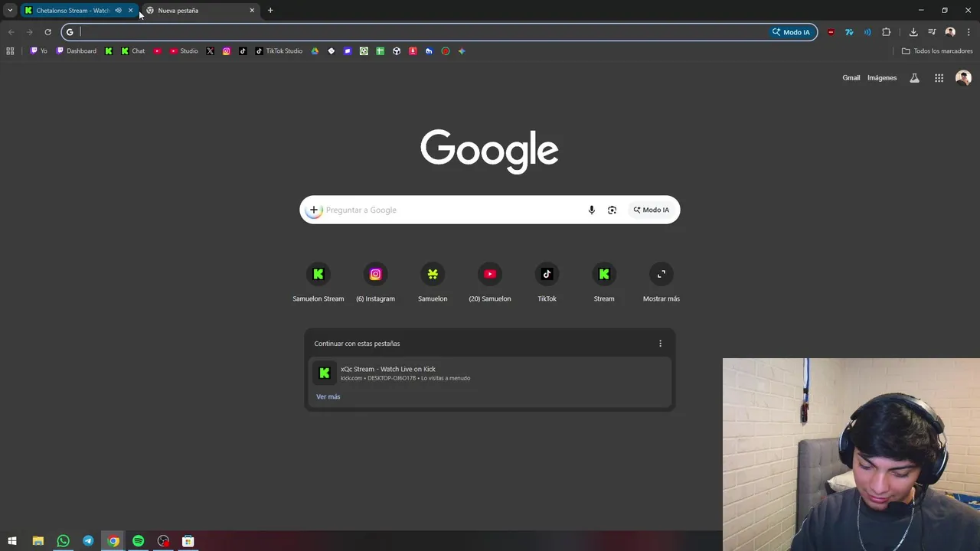Open Spotify from taskbar
Image resolution: width=980 pixels, height=551 pixels.
click(138, 541)
